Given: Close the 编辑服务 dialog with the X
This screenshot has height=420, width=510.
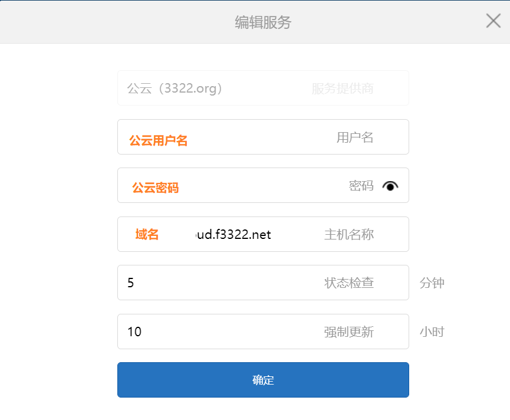Looking at the screenshot, I should tap(493, 21).
